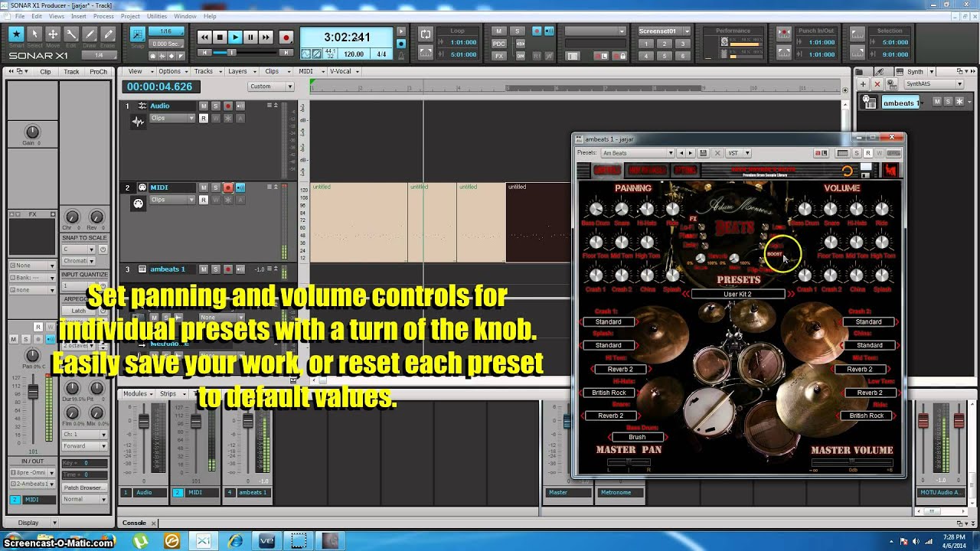Viewport: 980px width, 551px height.
Task: Open the Am Beats presets dropdown
Action: 637,153
